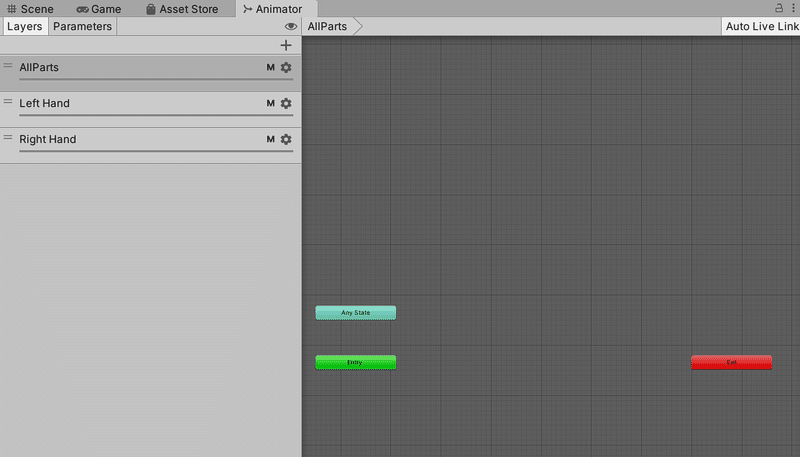Show the Layers panel tab

point(24,27)
